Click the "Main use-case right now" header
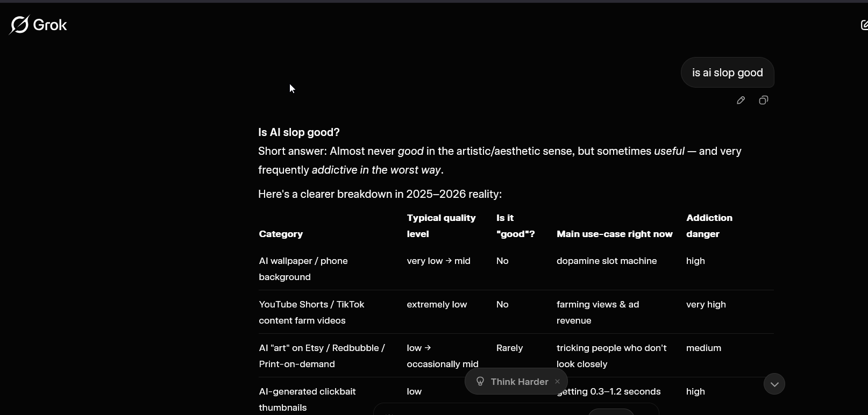 point(615,234)
